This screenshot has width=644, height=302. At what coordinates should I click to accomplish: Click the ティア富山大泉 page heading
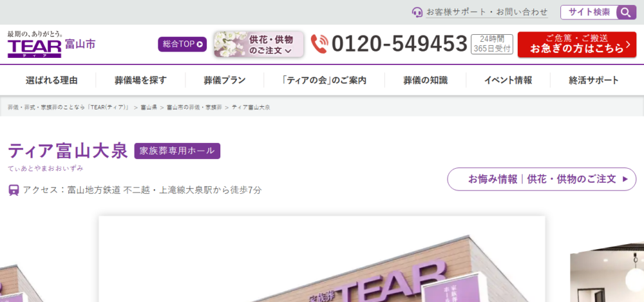coord(68,151)
